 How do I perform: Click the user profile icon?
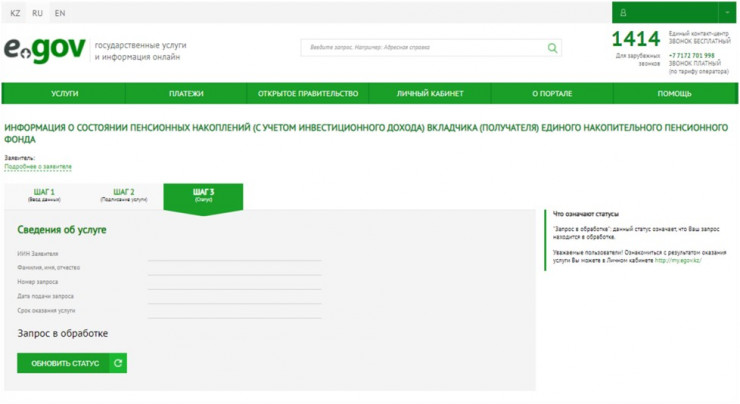click(x=623, y=13)
